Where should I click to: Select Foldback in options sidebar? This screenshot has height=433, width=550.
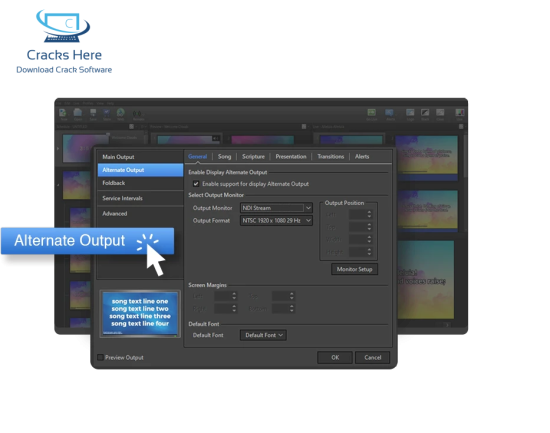(140, 183)
